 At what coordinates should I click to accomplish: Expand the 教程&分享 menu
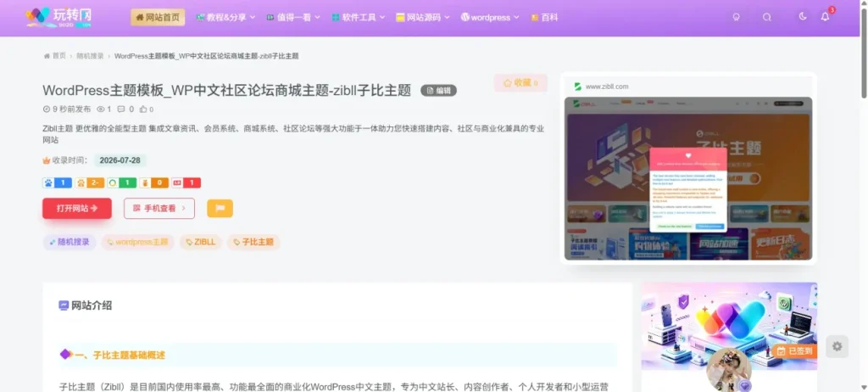tap(225, 17)
